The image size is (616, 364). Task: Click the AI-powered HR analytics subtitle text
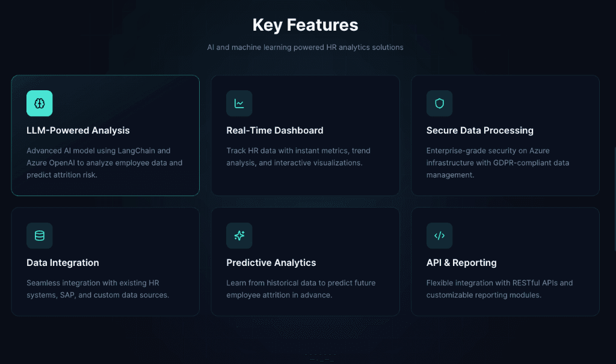(x=306, y=47)
